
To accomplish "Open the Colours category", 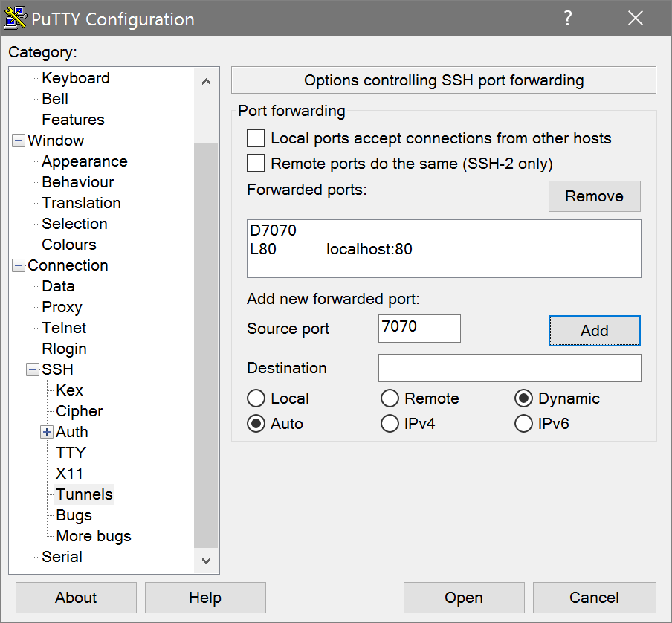I will pyautogui.click(x=69, y=245).
